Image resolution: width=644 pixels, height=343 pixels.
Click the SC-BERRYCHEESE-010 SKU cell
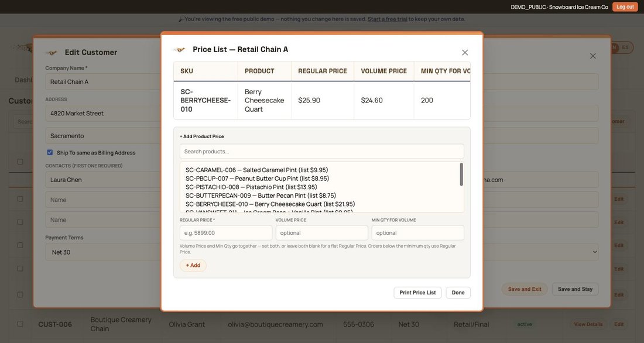205,101
